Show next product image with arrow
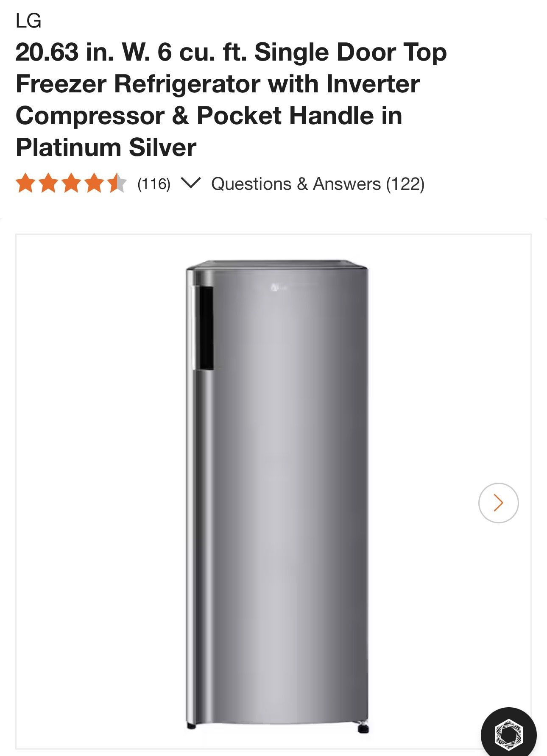 (x=498, y=503)
